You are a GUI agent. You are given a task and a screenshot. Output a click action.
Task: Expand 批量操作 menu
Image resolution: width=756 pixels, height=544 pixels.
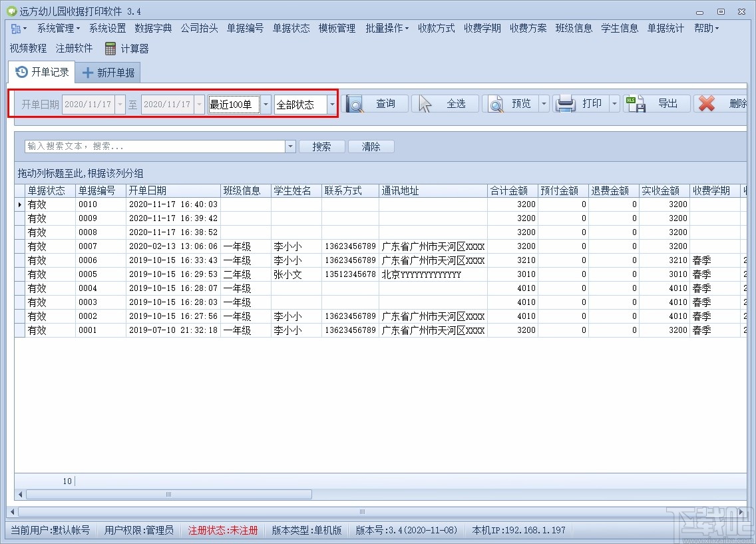(387, 29)
